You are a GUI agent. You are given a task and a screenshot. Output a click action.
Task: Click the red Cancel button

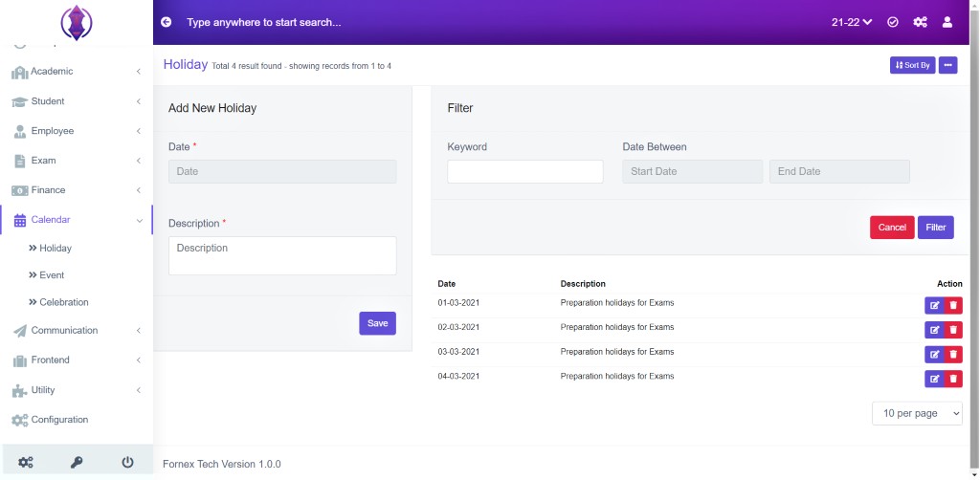pyautogui.click(x=892, y=228)
